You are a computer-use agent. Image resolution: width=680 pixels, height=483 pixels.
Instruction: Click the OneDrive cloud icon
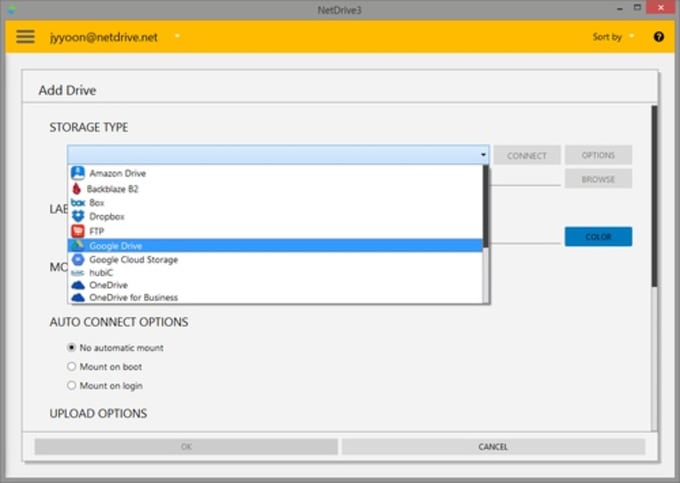click(78, 285)
